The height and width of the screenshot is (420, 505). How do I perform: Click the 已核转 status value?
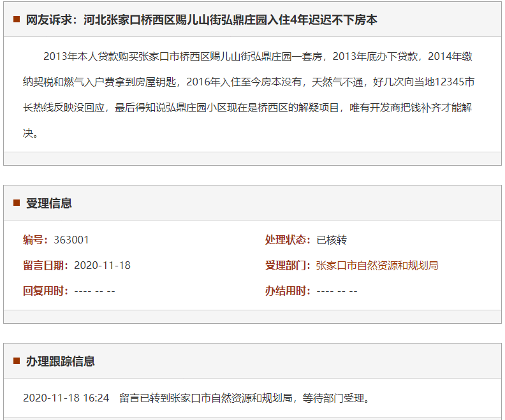(332, 240)
